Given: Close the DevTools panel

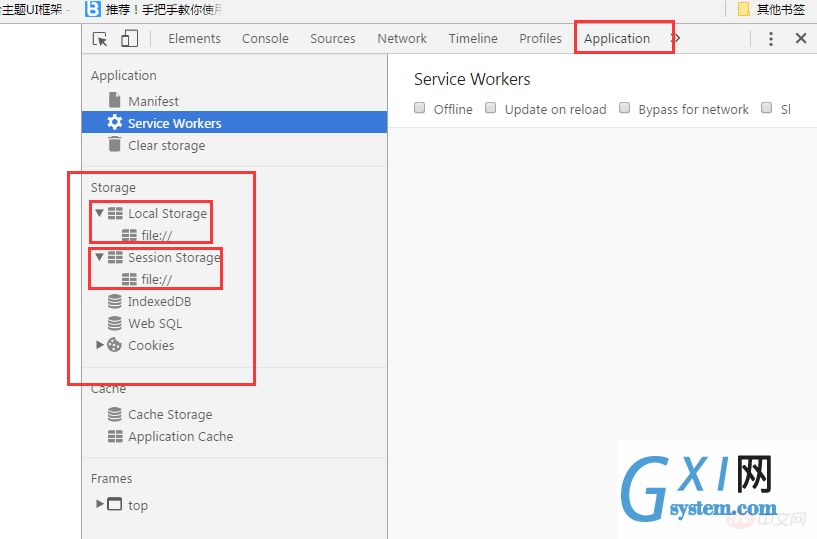Looking at the screenshot, I should (801, 38).
